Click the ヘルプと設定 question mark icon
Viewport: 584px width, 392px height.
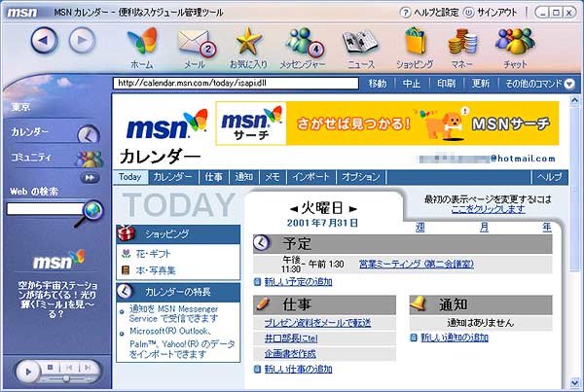tap(405, 13)
